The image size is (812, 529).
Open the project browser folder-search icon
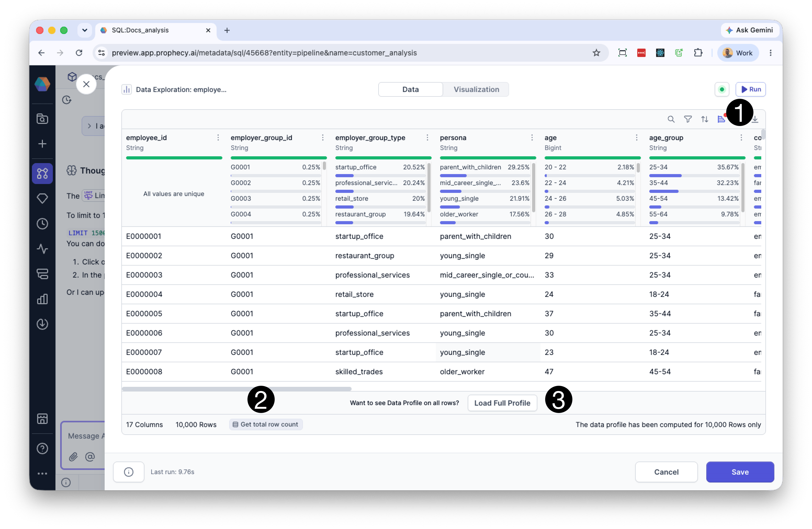pos(42,118)
